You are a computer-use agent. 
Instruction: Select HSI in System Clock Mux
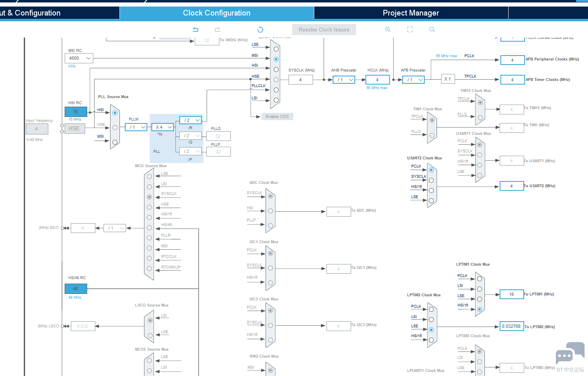pos(276,69)
